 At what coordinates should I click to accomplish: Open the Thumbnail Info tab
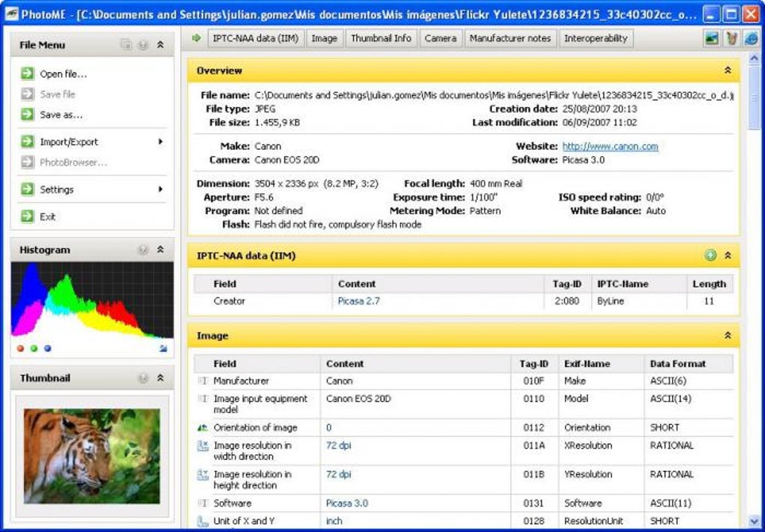point(381,38)
